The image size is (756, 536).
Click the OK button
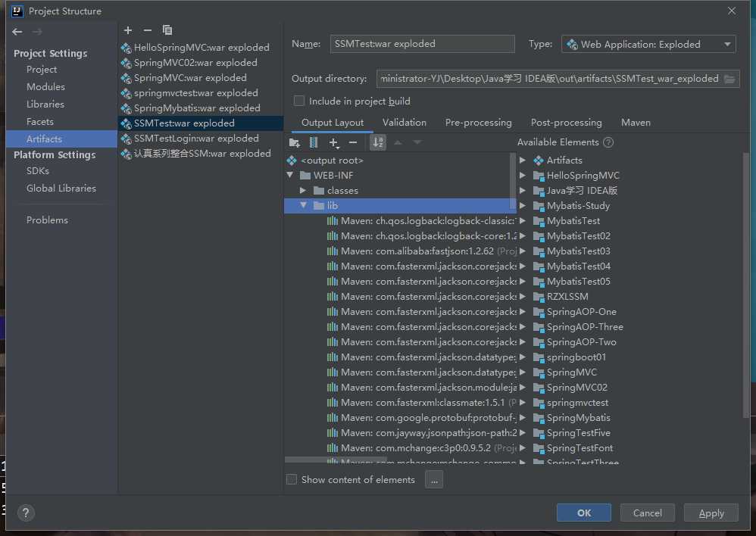(x=584, y=513)
